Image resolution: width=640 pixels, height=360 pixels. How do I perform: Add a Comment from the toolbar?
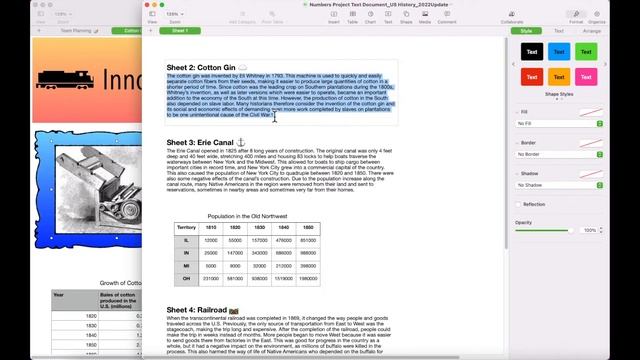(447, 14)
